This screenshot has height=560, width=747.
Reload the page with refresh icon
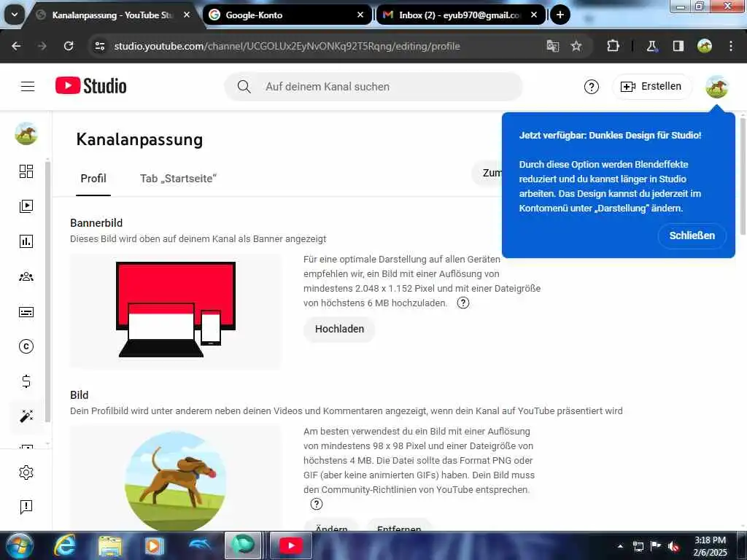(x=69, y=46)
